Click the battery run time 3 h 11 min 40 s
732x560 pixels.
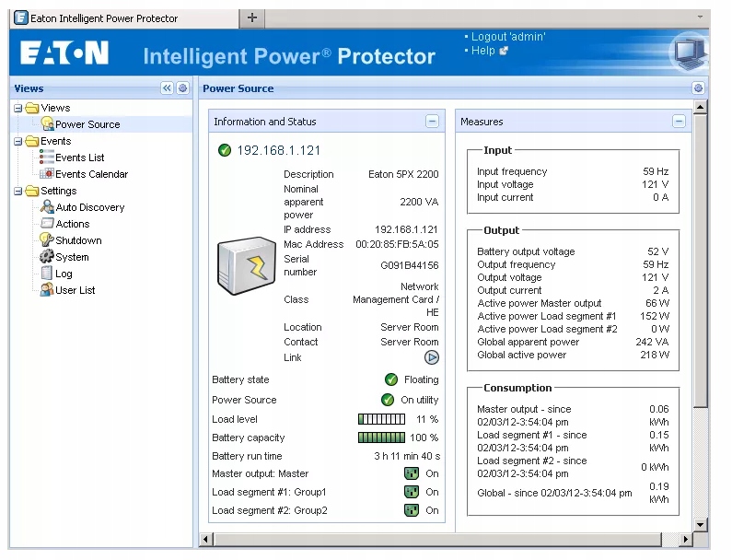click(x=407, y=456)
